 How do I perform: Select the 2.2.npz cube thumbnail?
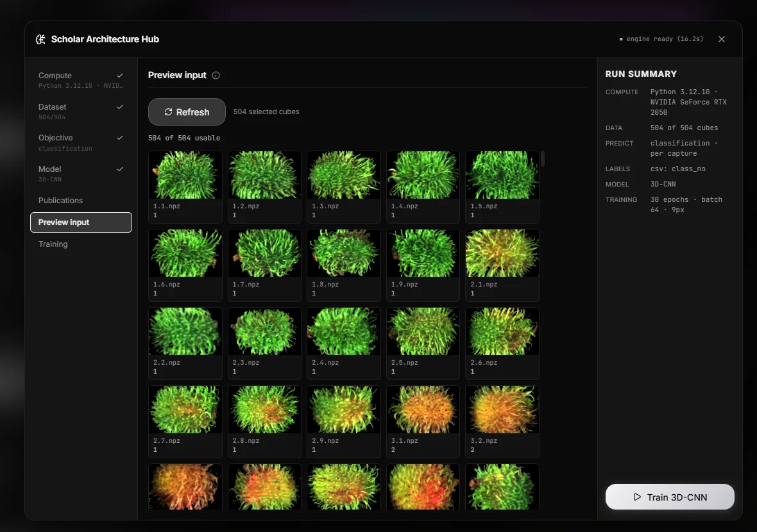[x=185, y=331]
